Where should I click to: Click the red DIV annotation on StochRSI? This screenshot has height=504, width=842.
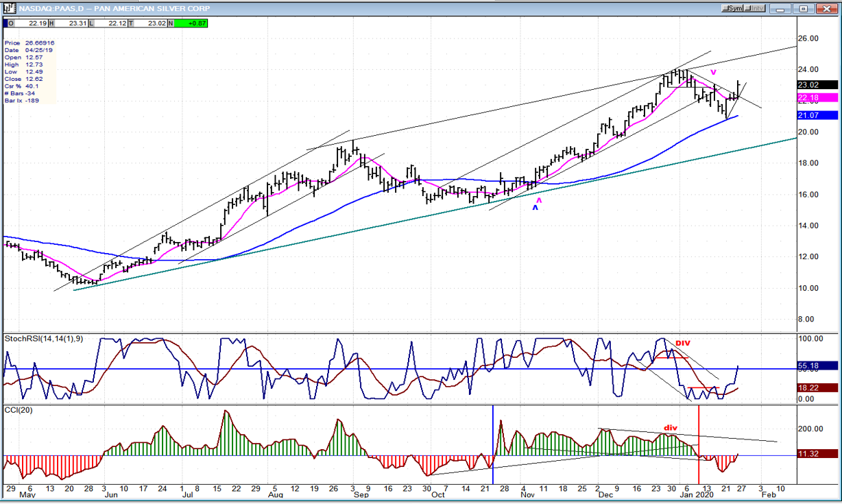point(683,344)
